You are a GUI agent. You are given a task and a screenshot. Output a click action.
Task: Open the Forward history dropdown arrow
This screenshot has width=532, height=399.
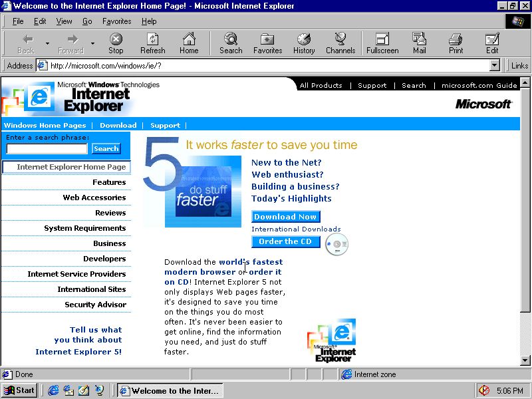[x=92, y=43]
